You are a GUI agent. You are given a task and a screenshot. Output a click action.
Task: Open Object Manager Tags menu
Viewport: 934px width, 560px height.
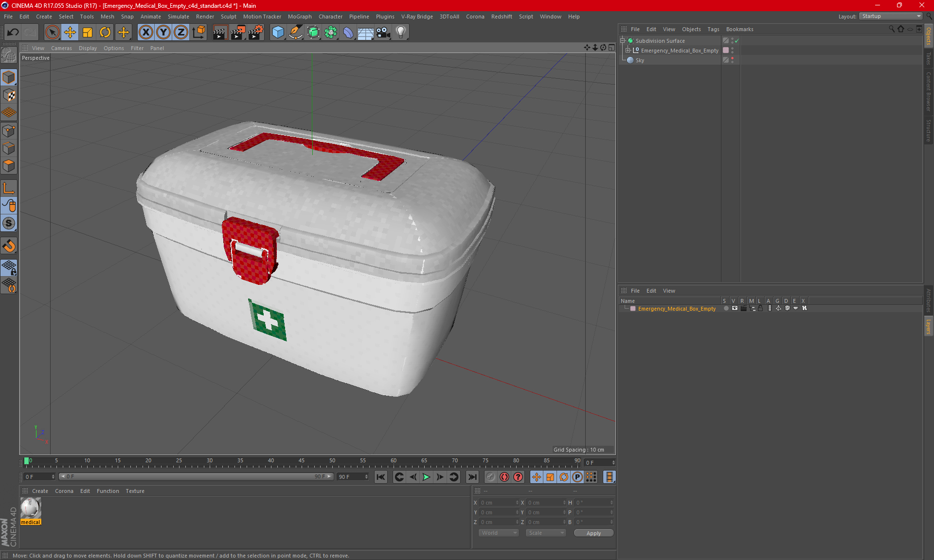pos(713,29)
